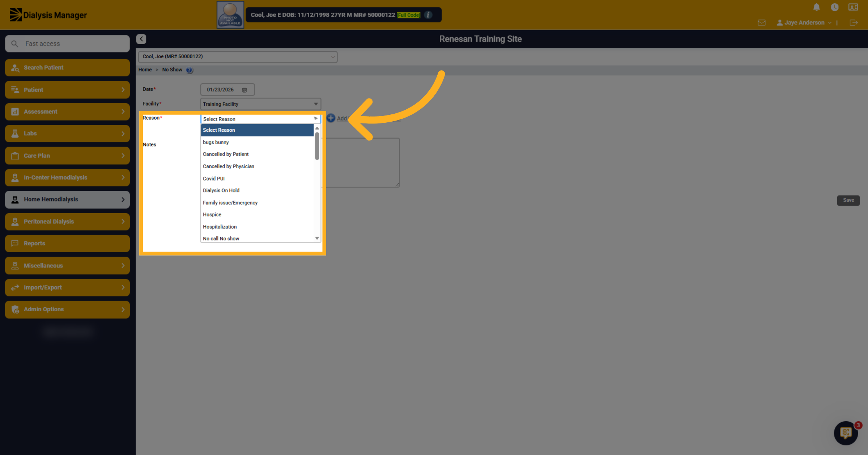Select 'Cancelled by Physician' reason

click(257, 167)
